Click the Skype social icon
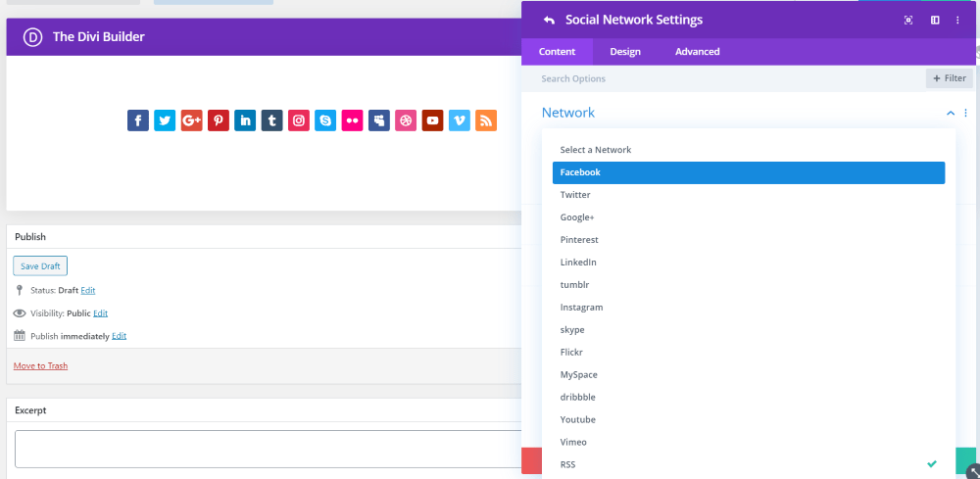The width and height of the screenshot is (980, 479). tap(325, 120)
